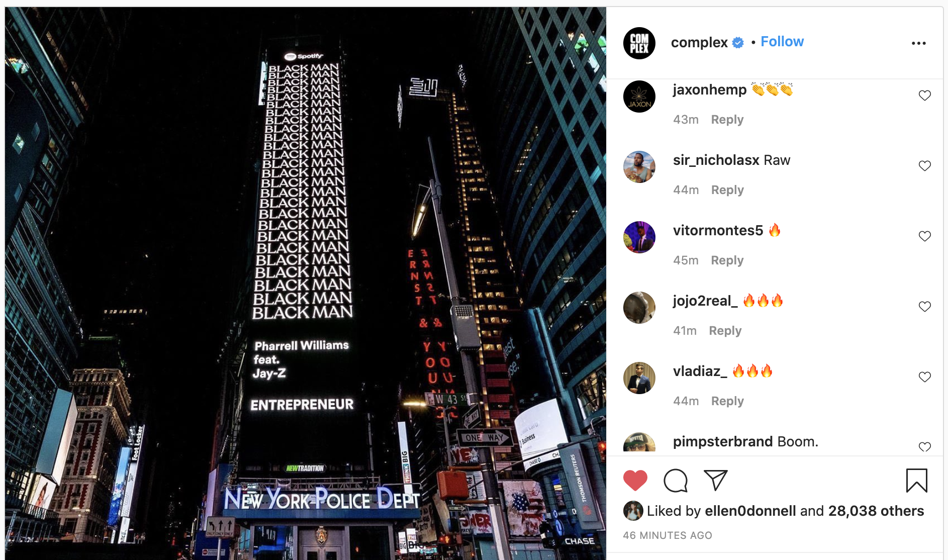The width and height of the screenshot is (948, 560).
Task: Save the post with the bookmark icon
Action: tap(917, 481)
